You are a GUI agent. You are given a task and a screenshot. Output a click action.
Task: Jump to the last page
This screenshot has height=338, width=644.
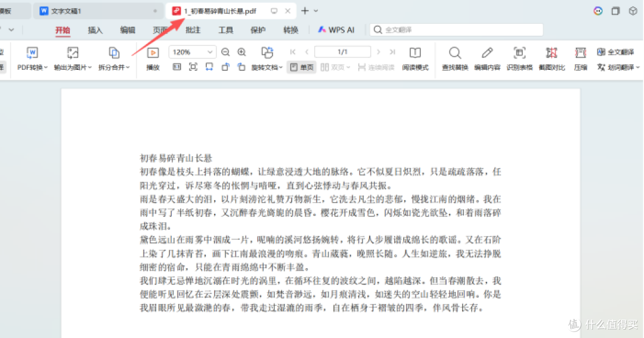point(392,52)
